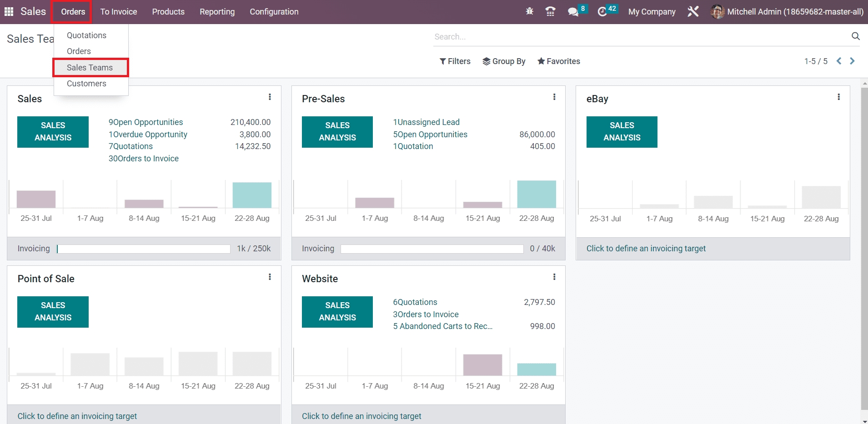Viewport: 868px width, 424px height.
Task: Open the VoIP phone icon
Action: (x=550, y=12)
